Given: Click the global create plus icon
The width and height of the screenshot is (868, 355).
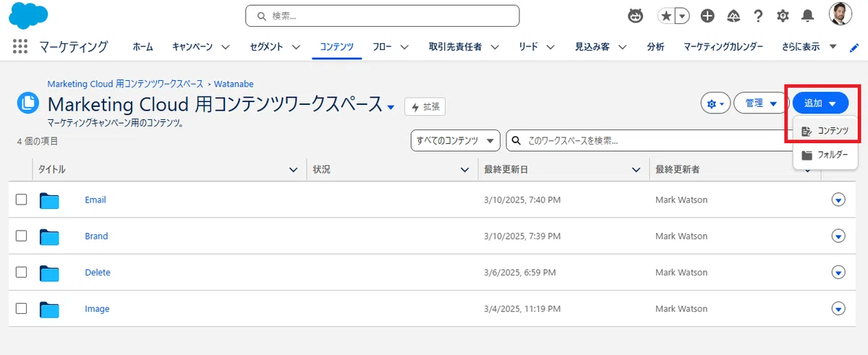Looking at the screenshot, I should click(x=707, y=16).
